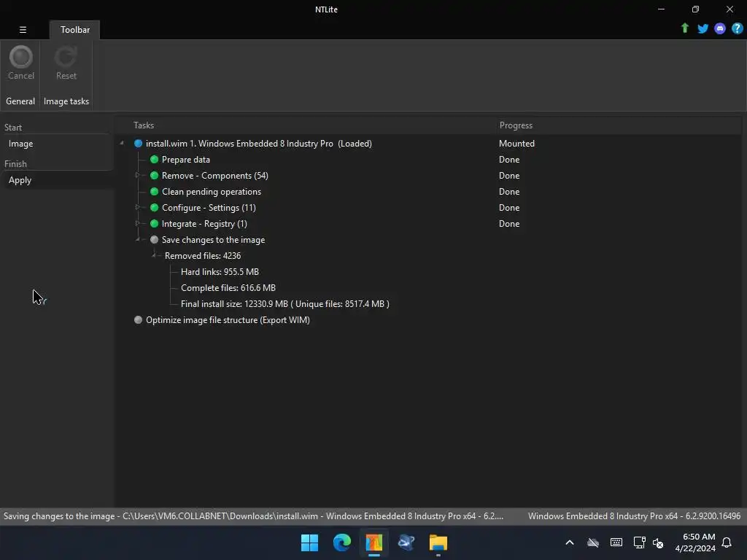747x560 pixels.
Task: Open the Twitter link icon
Action: pos(703,28)
